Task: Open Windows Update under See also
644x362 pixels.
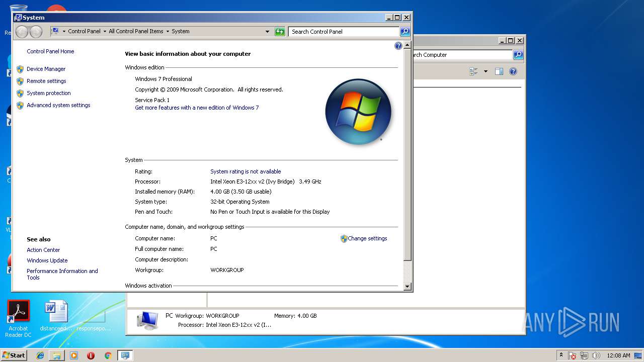Action: point(47,260)
